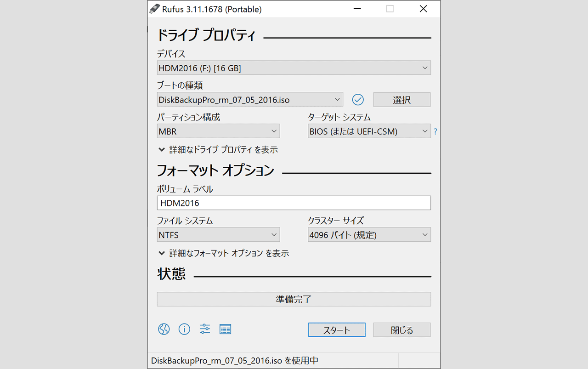The width and height of the screenshot is (588, 369).
Task: Open the デバイス drive dropdown
Action: [294, 68]
